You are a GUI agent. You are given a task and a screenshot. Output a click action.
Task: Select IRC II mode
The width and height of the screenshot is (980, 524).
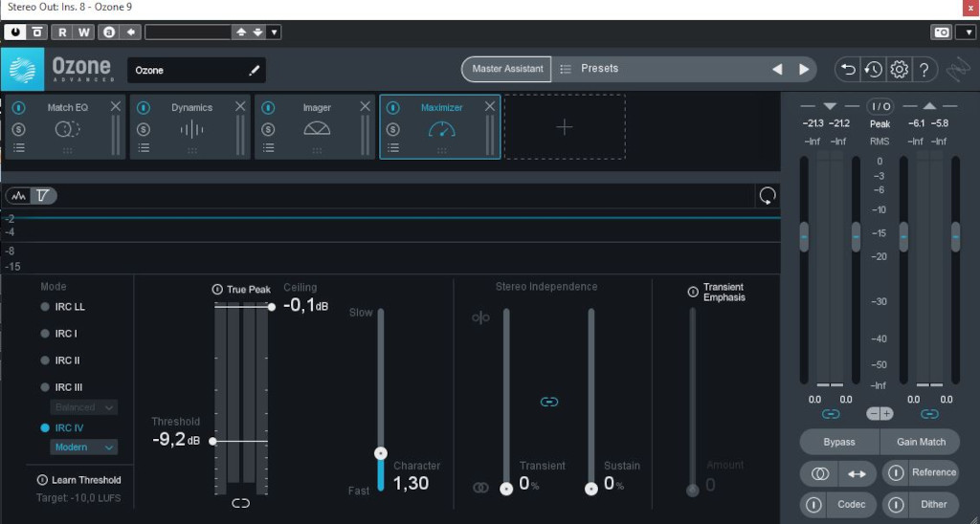(x=60, y=360)
